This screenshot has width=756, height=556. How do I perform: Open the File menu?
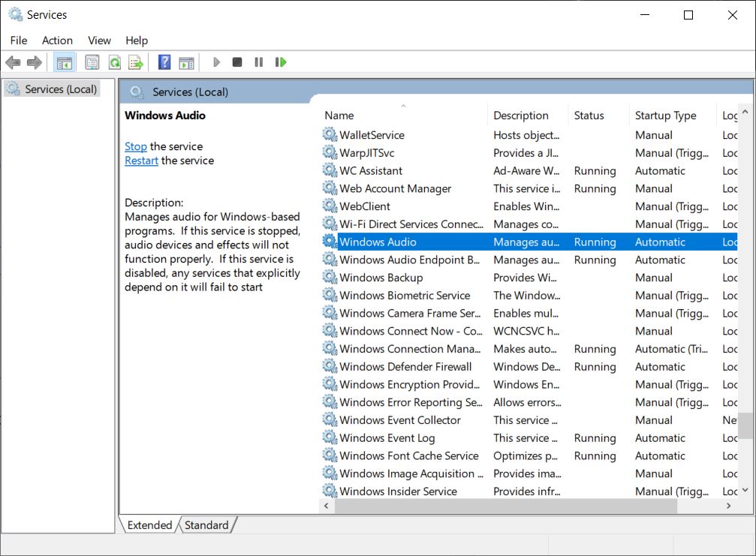pos(19,41)
